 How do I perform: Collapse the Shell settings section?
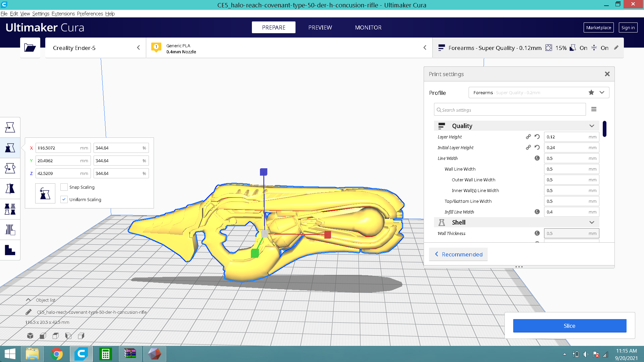point(592,222)
